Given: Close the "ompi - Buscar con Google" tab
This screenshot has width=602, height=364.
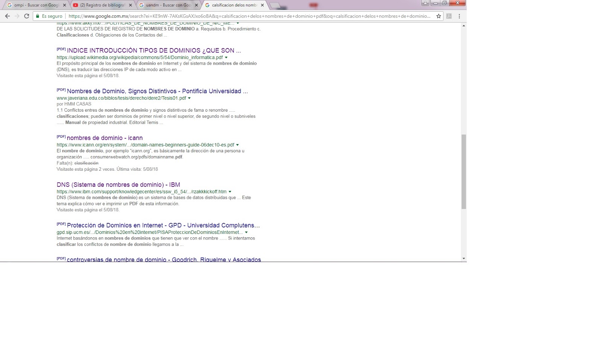Looking at the screenshot, I should (65, 5).
